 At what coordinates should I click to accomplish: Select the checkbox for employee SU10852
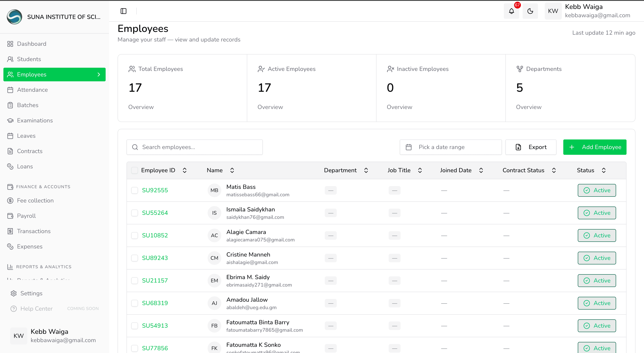(135, 235)
